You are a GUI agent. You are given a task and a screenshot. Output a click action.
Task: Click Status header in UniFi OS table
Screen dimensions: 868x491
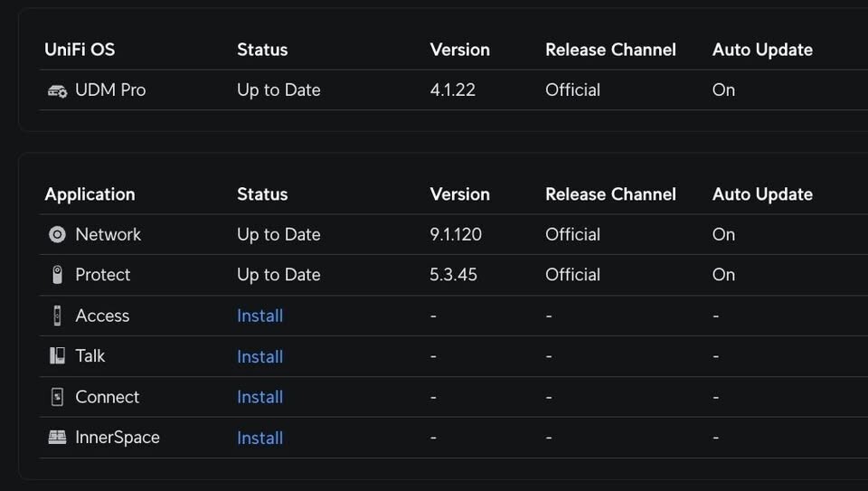pos(262,50)
